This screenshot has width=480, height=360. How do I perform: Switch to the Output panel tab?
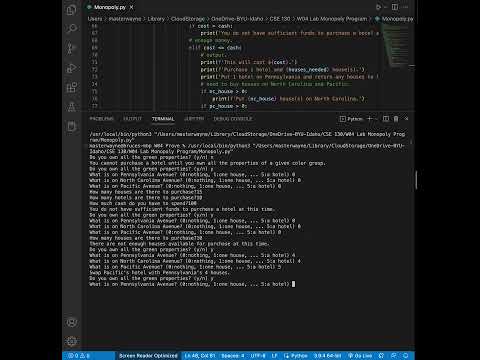click(132, 119)
